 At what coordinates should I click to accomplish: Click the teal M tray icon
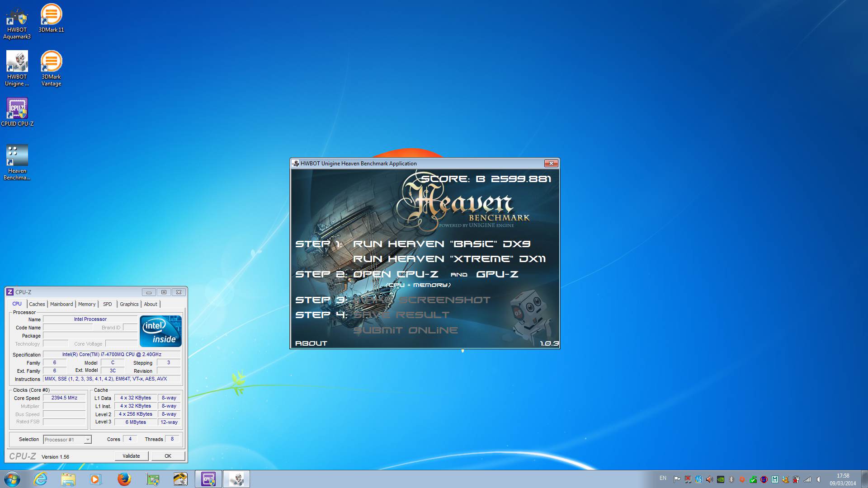pyautogui.click(x=775, y=479)
